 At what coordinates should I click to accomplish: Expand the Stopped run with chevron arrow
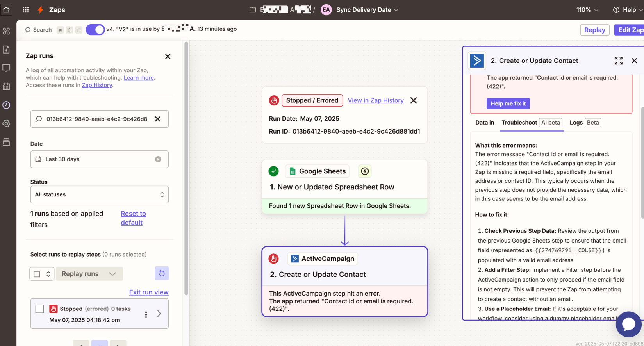[x=159, y=314]
